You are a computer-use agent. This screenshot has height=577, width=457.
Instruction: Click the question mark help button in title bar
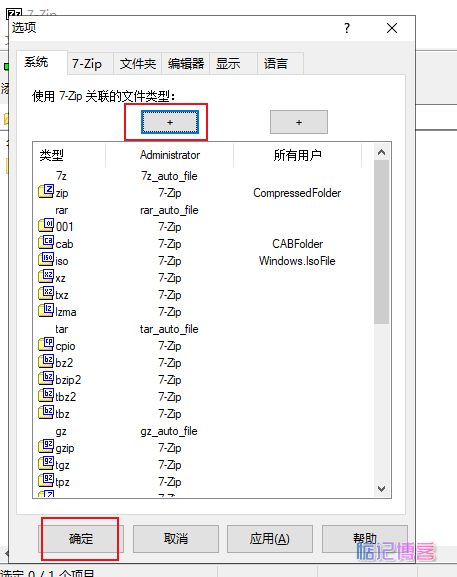(347, 28)
